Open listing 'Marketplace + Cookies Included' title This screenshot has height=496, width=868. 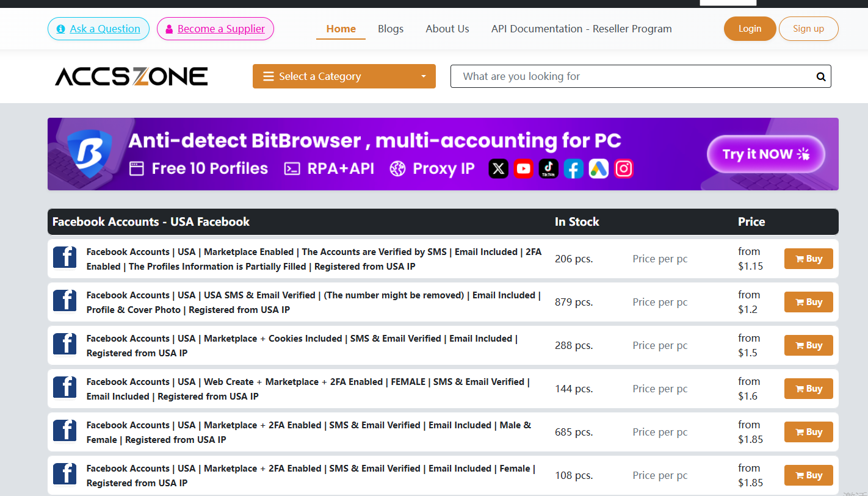302,346
